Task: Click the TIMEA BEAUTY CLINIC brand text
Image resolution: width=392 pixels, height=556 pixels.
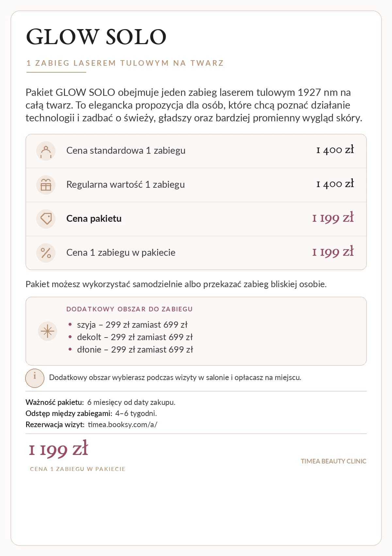Action: [x=334, y=461]
